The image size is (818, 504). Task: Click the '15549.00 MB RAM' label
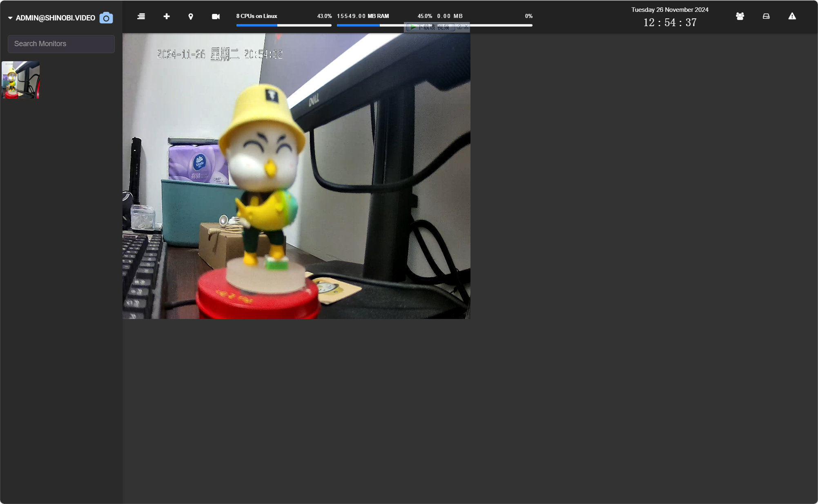[363, 16]
